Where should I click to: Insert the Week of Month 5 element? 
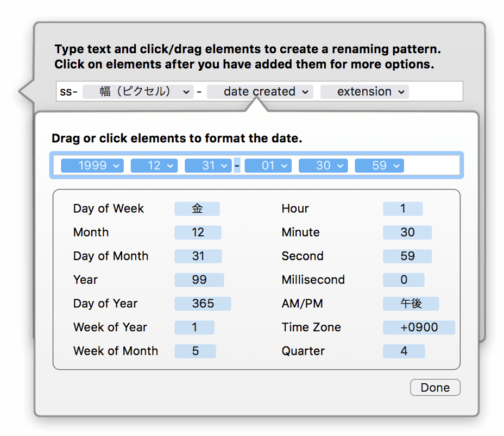pyautogui.click(x=195, y=351)
